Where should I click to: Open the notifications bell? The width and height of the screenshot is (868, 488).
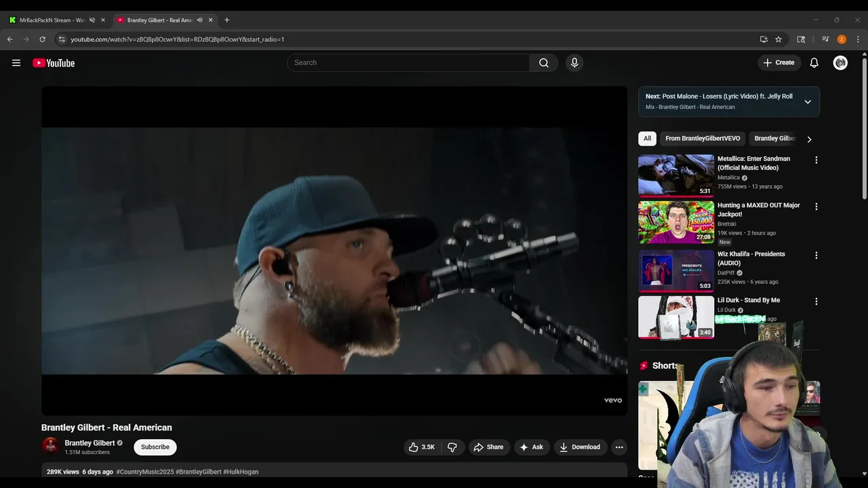point(814,63)
